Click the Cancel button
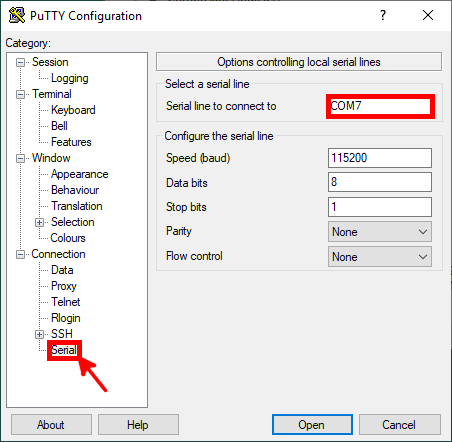 400,425
